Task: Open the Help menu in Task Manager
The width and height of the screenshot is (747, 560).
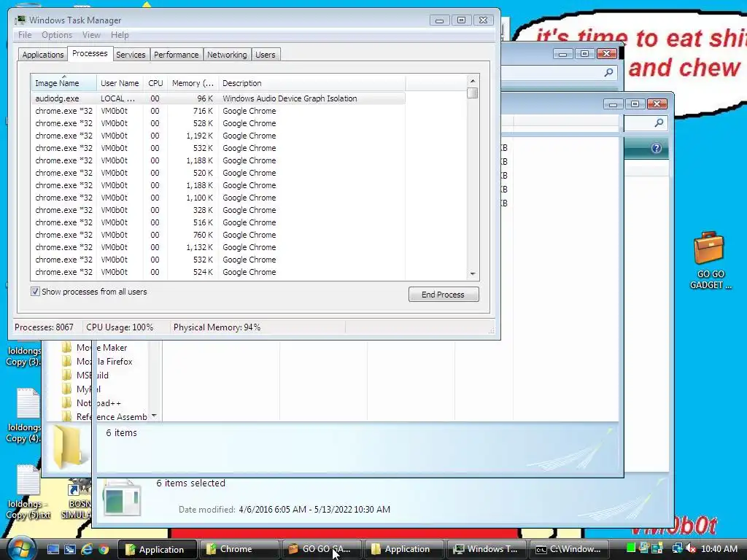Action: (x=120, y=35)
